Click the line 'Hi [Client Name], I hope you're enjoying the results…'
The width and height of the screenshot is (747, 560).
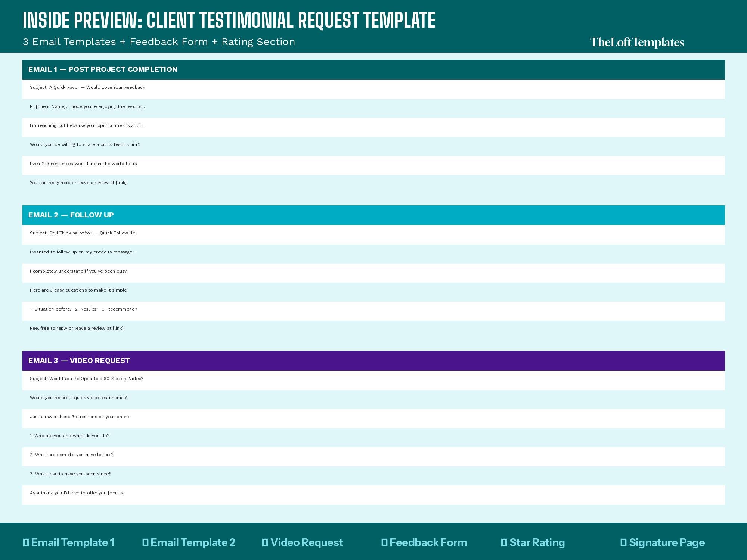87,106
